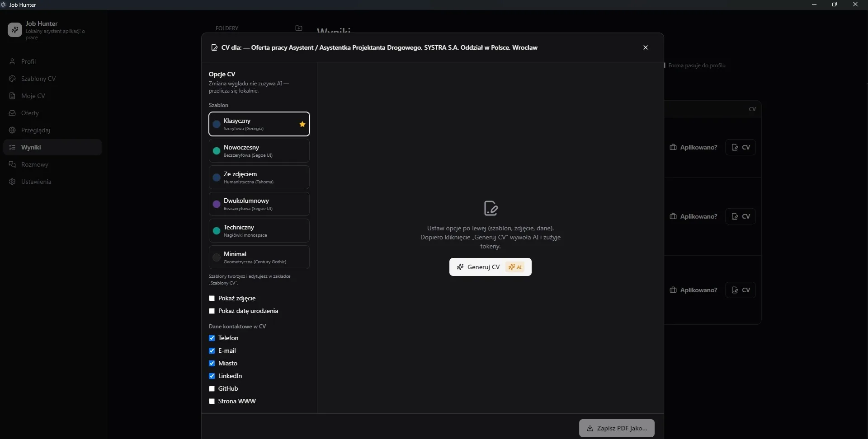Select Wyniki sidebar item
Screen dimensions: 868x439
(x=52, y=147)
